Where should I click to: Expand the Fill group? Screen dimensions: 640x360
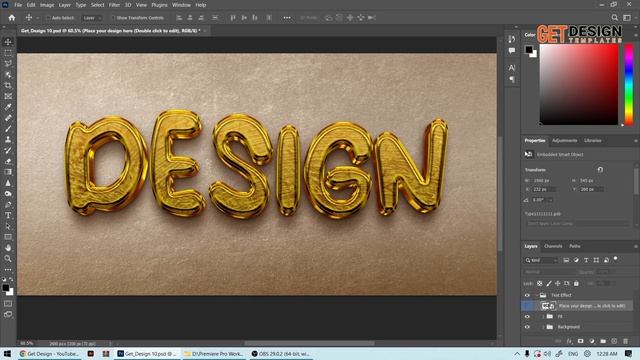(x=543, y=316)
